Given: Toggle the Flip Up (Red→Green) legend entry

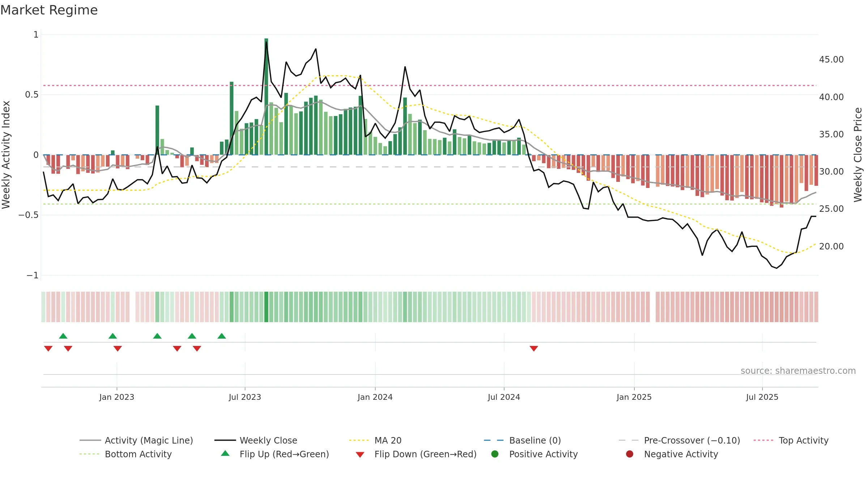Looking at the screenshot, I should 275,454.
